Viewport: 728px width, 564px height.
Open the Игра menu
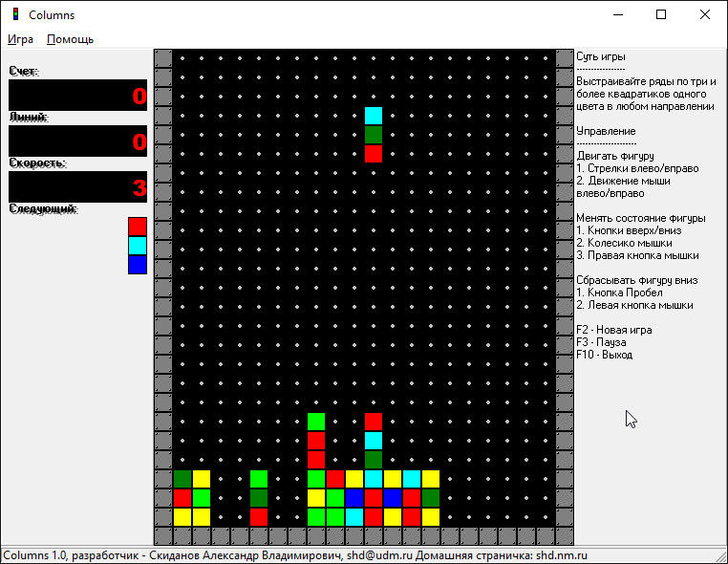click(20, 39)
